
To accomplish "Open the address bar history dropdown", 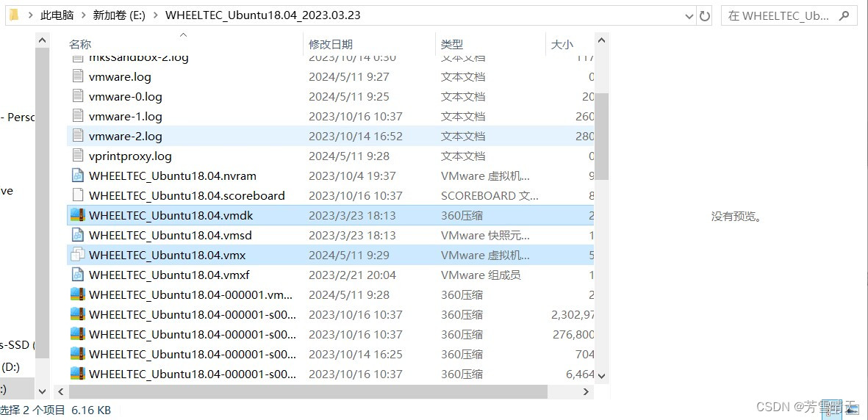I will tap(689, 17).
